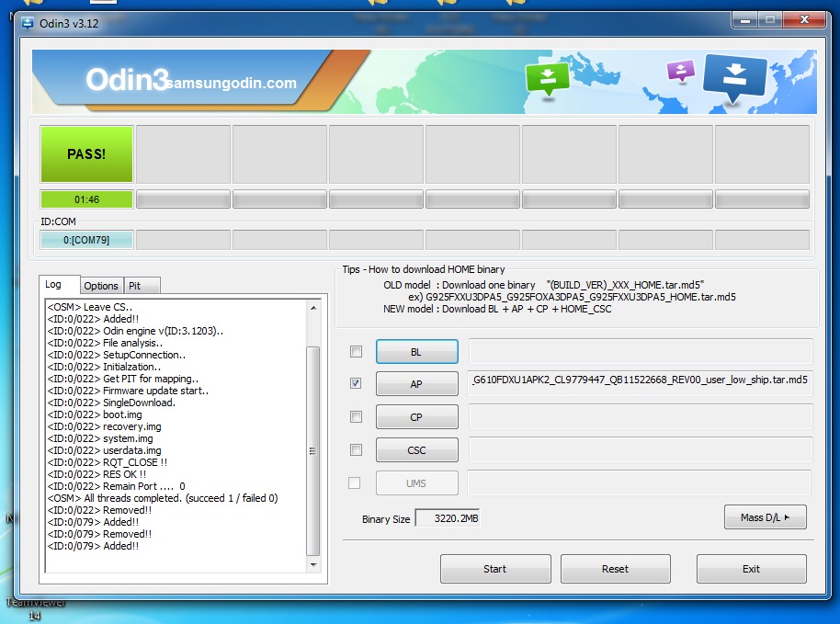The width and height of the screenshot is (840, 624).
Task: Click log line 'RQT_CLOSE !!'
Action: point(108,462)
